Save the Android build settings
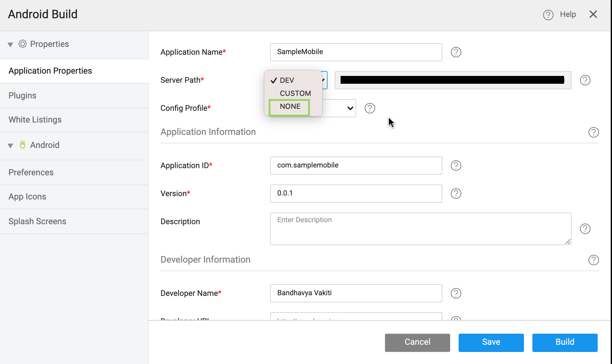The width and height of the screenshot is (612, 364). (491, 342)
